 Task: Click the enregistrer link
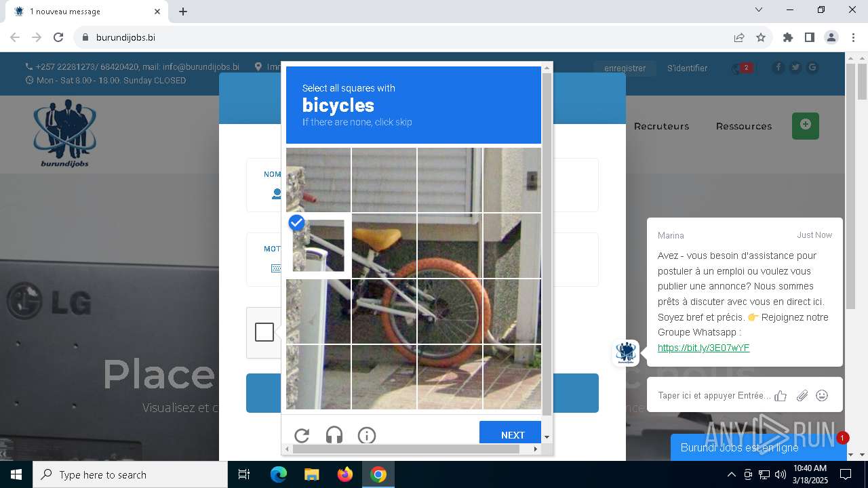tap(625, 68)
